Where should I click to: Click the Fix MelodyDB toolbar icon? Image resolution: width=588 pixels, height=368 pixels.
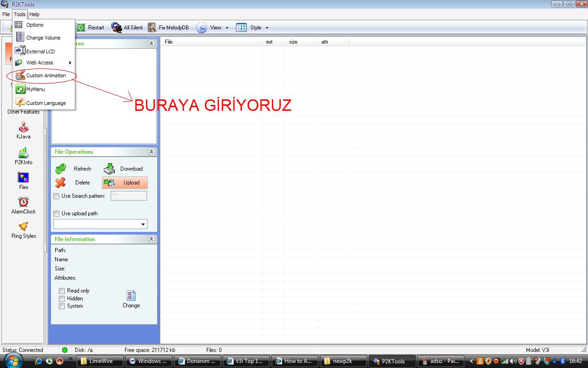coord(152,28)
